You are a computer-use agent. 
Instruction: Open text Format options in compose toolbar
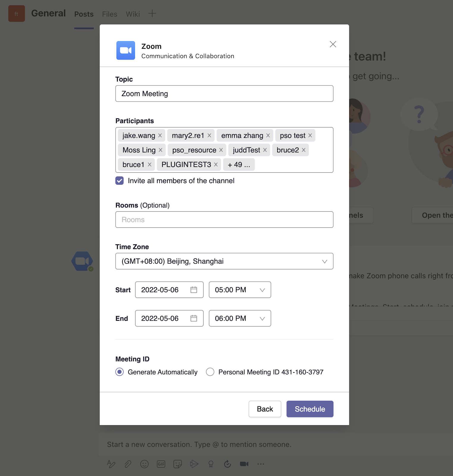pos(111,464)
